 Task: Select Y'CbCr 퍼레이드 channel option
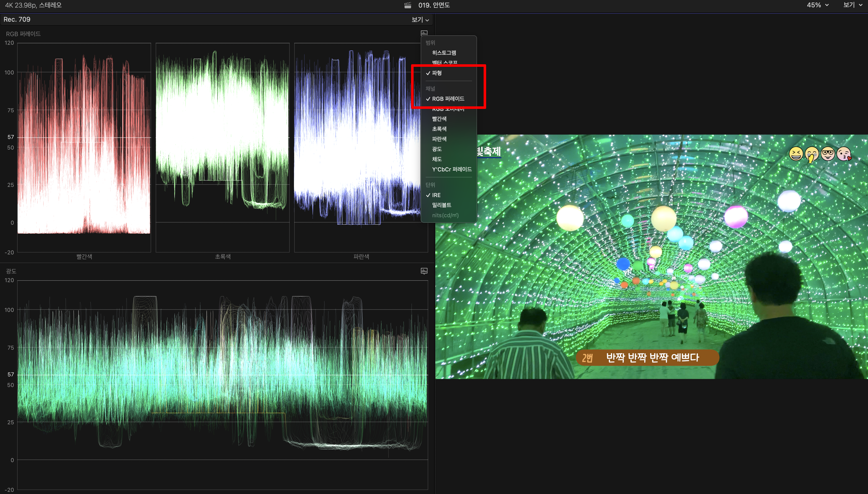point(452,169)
